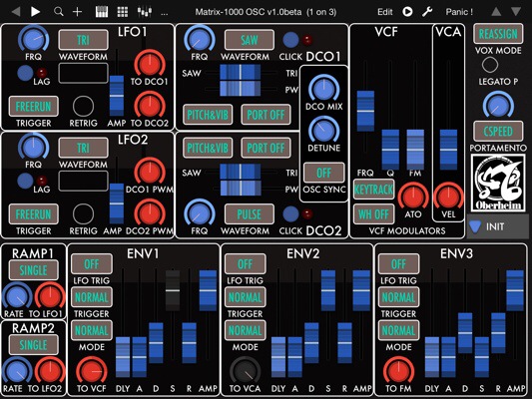Open the wrench settings icon
This screenshot has height=399, width=532.
pyautogui.click(x=427, y=12)
